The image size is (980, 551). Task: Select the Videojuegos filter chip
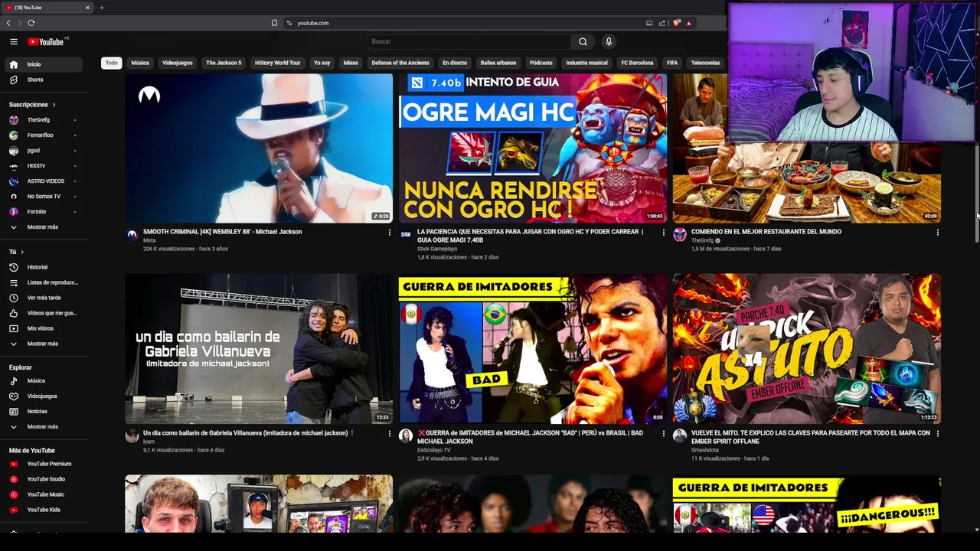click(x=178, y=63)
